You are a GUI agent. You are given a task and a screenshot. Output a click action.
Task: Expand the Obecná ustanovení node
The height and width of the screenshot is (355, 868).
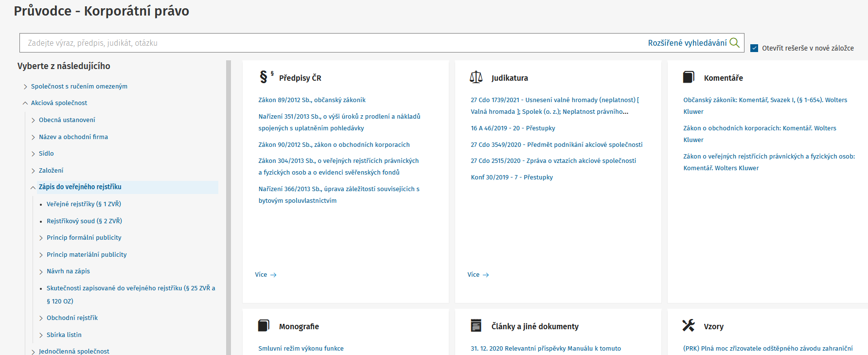click(33, 120)
